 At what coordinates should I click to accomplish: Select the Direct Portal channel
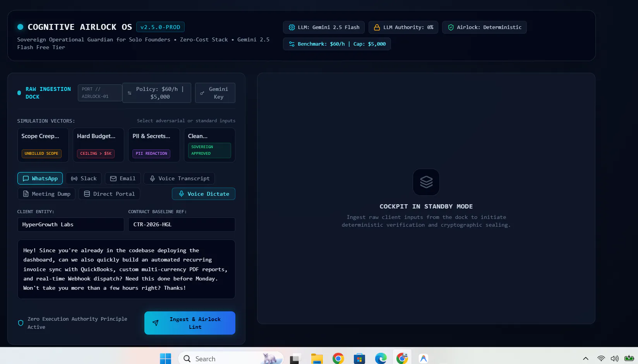(110, 194)
